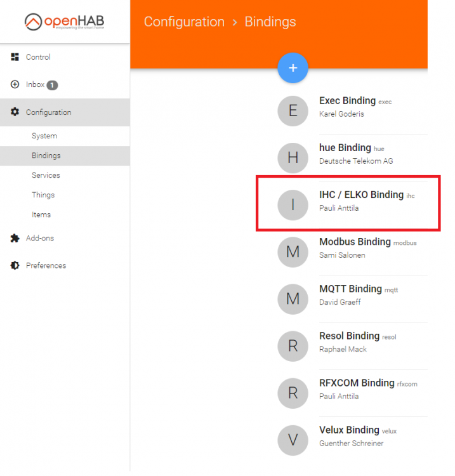The height and width of the screenshot is (476, 455).
Task: Click the Add-ons puzzle piece icon
Action: [x=15, y=238]
